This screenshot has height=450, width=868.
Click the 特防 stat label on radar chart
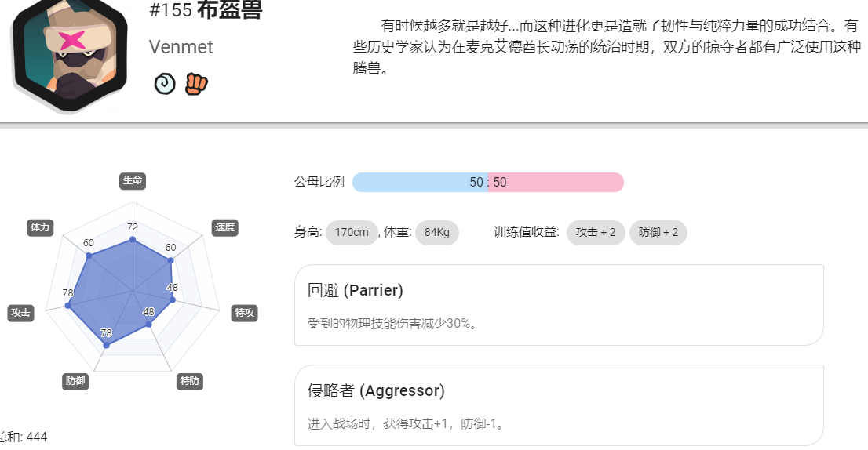click(189, 382)
